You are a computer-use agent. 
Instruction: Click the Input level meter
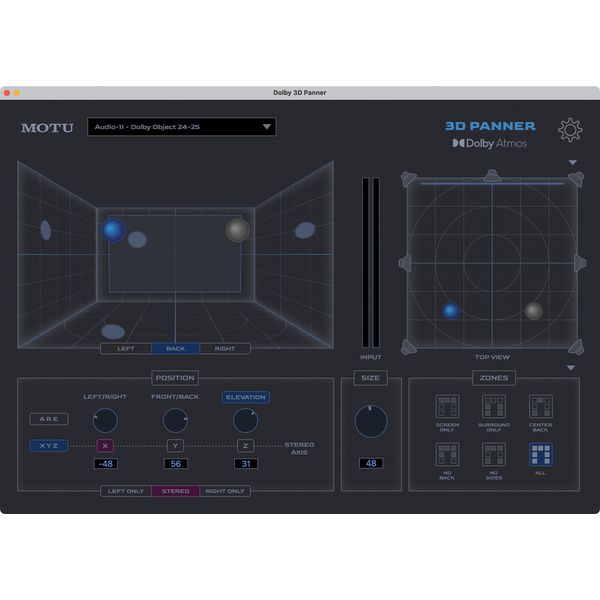coord(371,262)
